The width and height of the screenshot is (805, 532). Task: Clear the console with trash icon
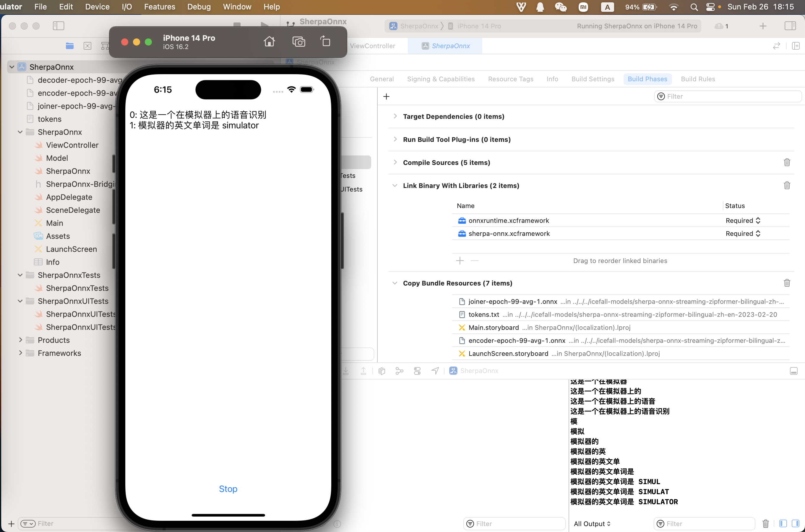pos(765,523)
